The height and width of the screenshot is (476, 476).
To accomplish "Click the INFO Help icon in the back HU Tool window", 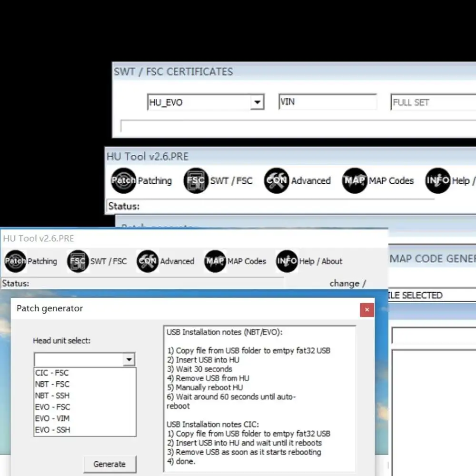I will [x=437, y=180].
